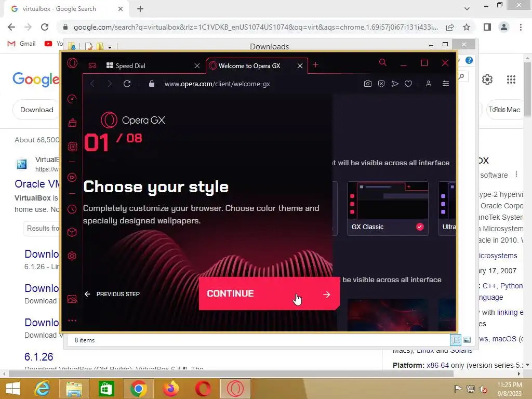Open ad blocker shield icon in address bar
Viewport: 532px width, 399px height.
(381, 84)
